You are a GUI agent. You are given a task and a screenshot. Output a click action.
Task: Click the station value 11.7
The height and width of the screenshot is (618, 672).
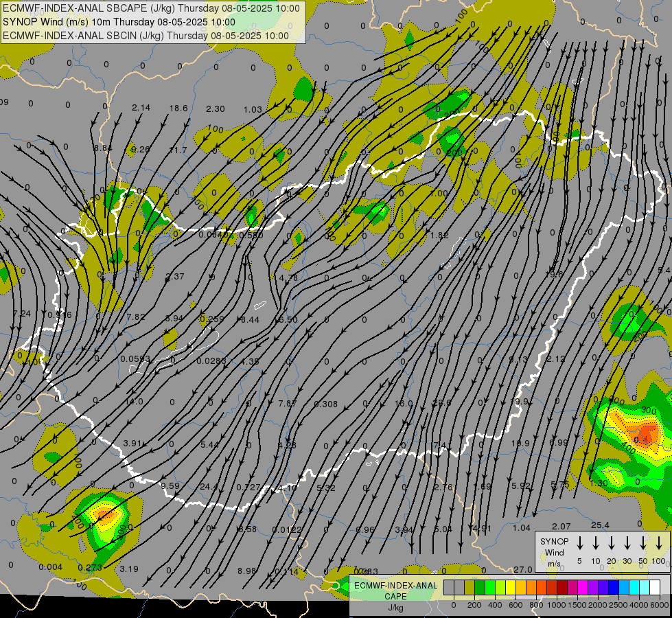tap(178, 150)
